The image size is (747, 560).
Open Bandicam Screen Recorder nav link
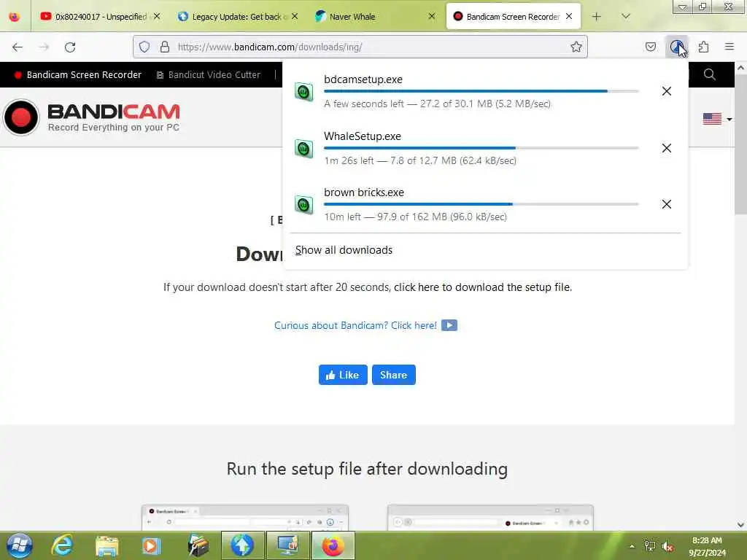pyautogui.click(x=78, y=75)
